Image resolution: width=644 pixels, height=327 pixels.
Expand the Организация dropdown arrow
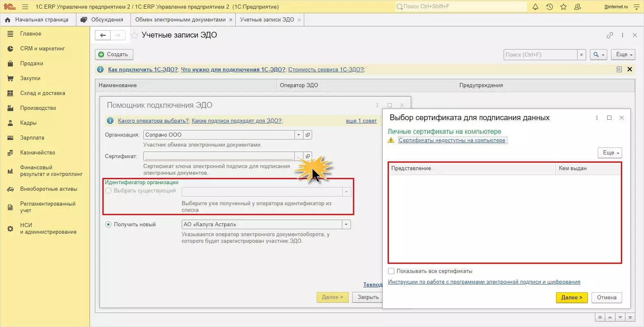pos(298,135)
